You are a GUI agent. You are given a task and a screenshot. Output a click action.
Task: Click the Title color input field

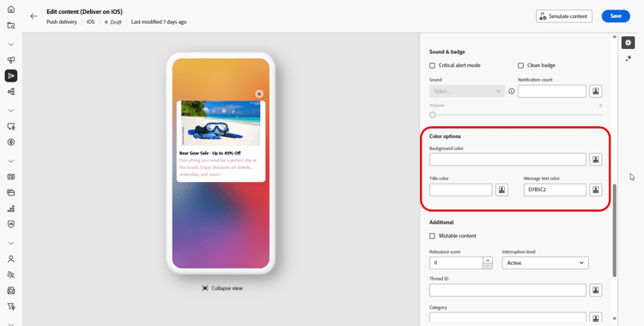[461, 190]
